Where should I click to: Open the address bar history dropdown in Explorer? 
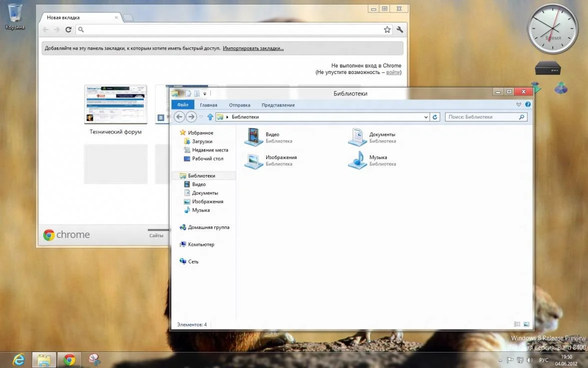tap(426, 117)
